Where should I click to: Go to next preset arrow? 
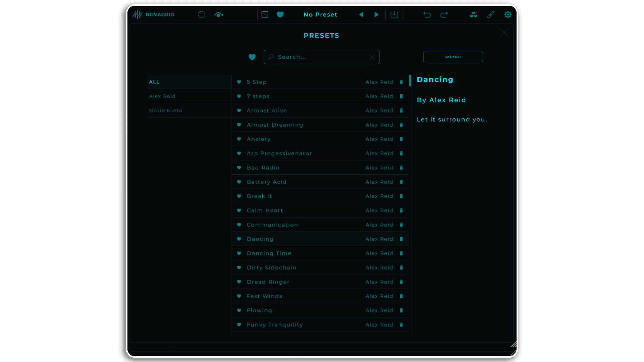tap(376, 14)
